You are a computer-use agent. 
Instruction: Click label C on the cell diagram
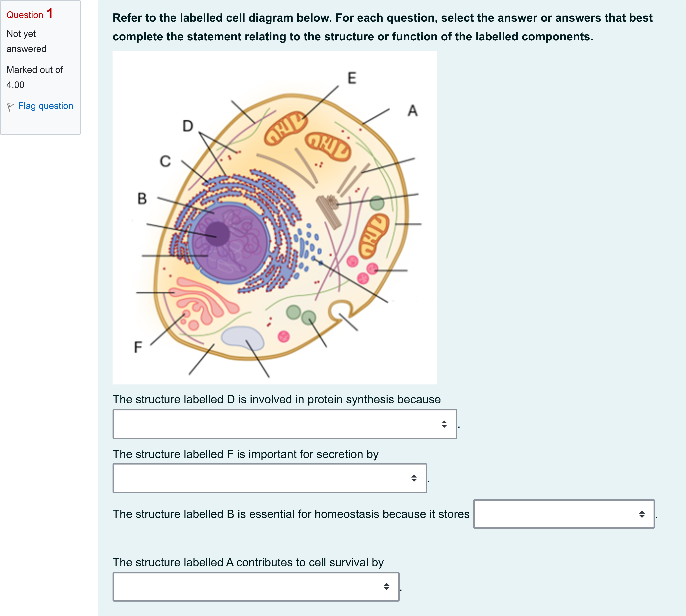(x=165, y=161)
